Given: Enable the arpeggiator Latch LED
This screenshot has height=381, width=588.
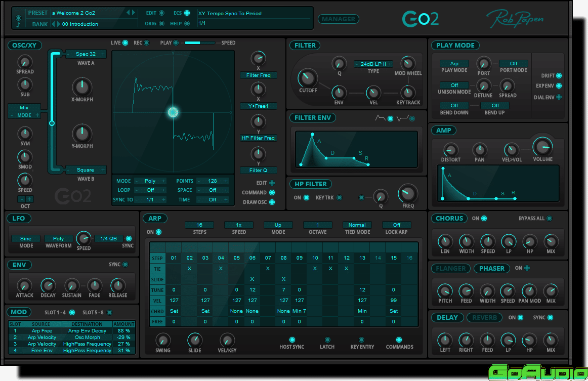Looking at the screenshot, I should 327,340.
